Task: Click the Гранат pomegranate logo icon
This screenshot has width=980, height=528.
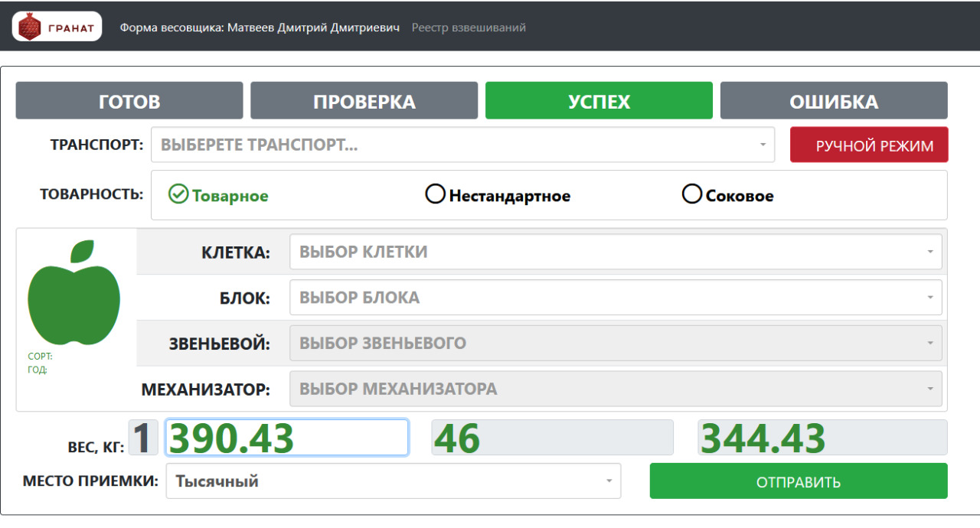Action: [x=31, y=25]
